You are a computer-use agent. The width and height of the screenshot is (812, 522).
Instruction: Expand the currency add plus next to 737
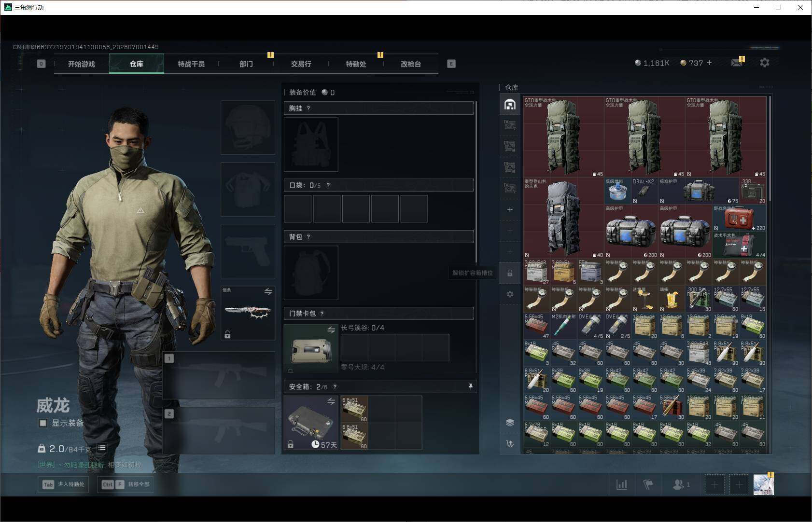(709, 63)
